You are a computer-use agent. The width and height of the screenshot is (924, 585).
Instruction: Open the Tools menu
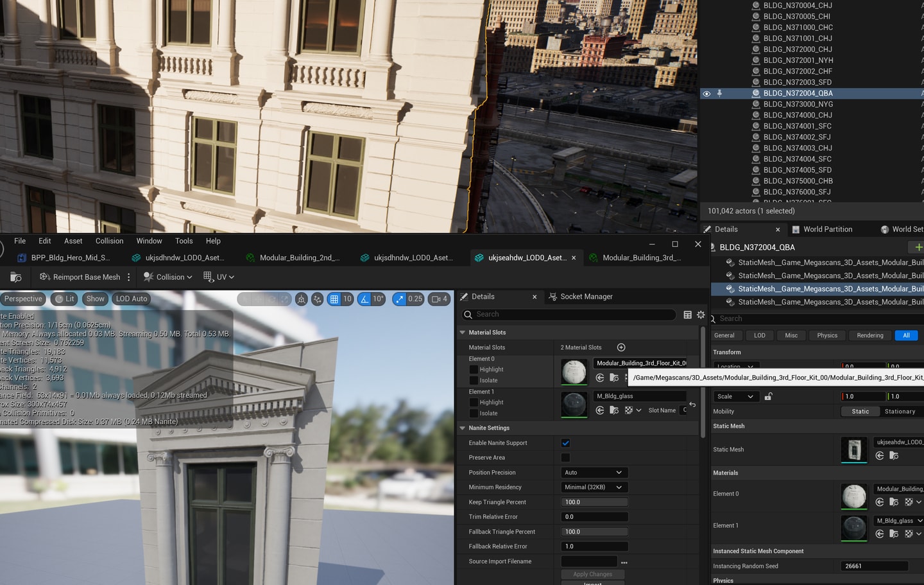coord(184,241)
